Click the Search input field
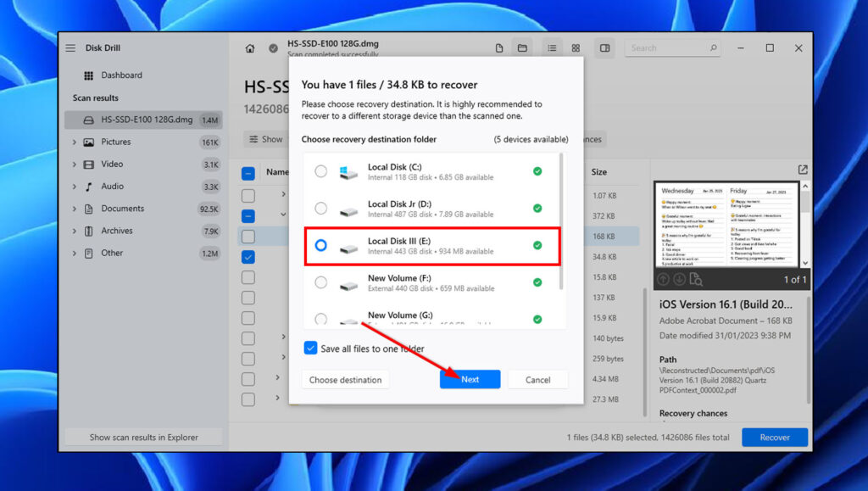 coord(666,48)
